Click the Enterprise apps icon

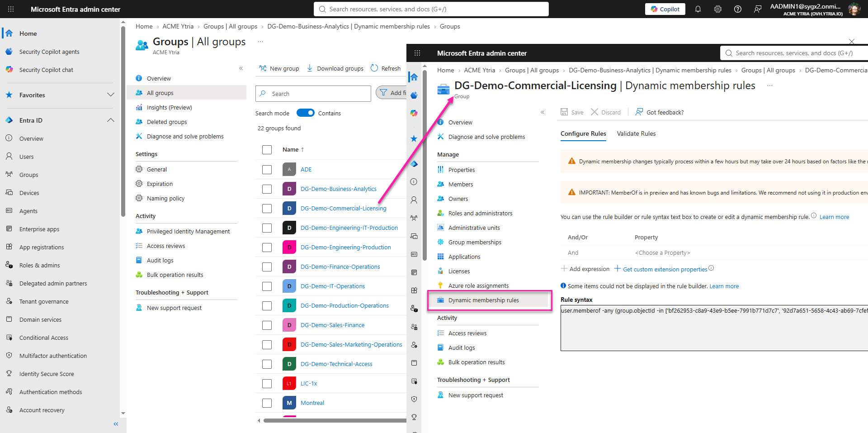(x=9, y=229)
